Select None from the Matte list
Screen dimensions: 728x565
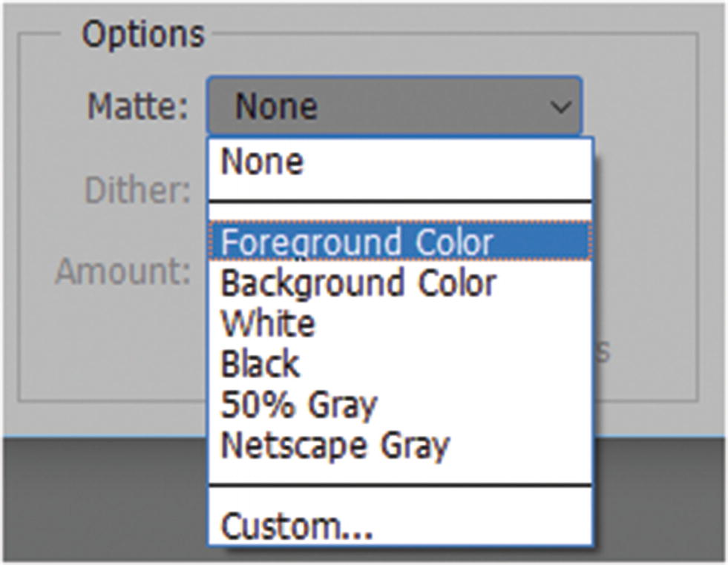point(262,162)
